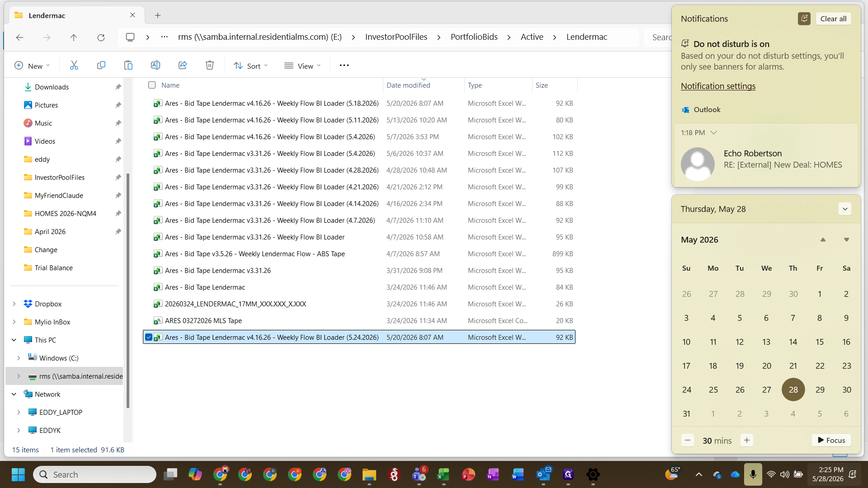868x488 pixels.
Task: Click the Active breadcrumb
Action: tap(532, 37)
